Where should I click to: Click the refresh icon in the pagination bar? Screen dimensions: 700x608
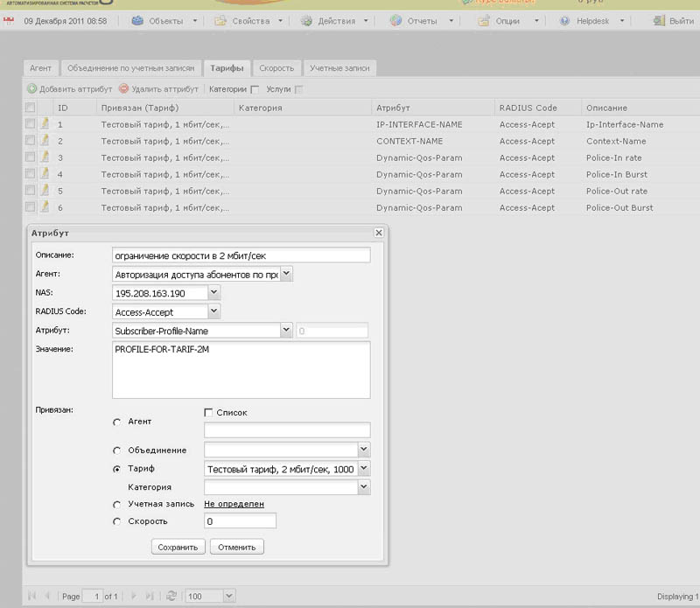tap(171, 596)
